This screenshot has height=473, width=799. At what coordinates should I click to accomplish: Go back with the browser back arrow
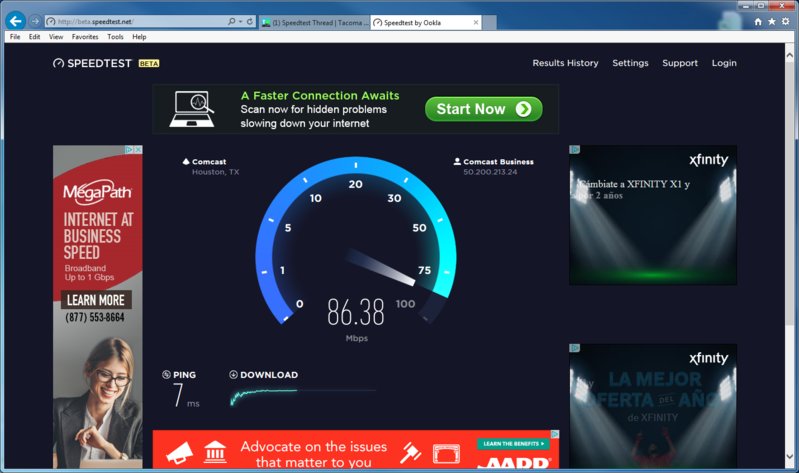tap(16, 21)
